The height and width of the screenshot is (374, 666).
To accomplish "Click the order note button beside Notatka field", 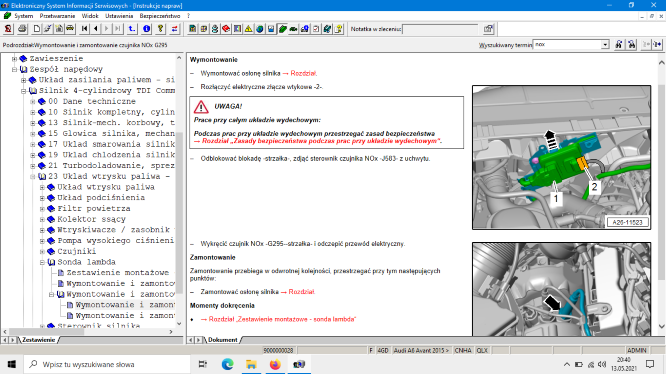I will coord(488,29).
